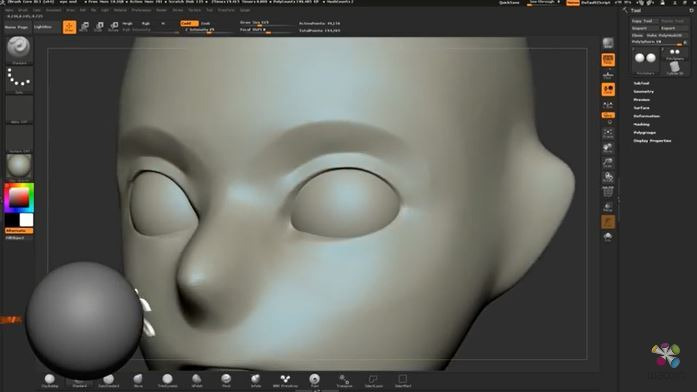The height and width of the screenshot is (392, 697).
Task: Expand the Geometry section
Action: [643, 92]
